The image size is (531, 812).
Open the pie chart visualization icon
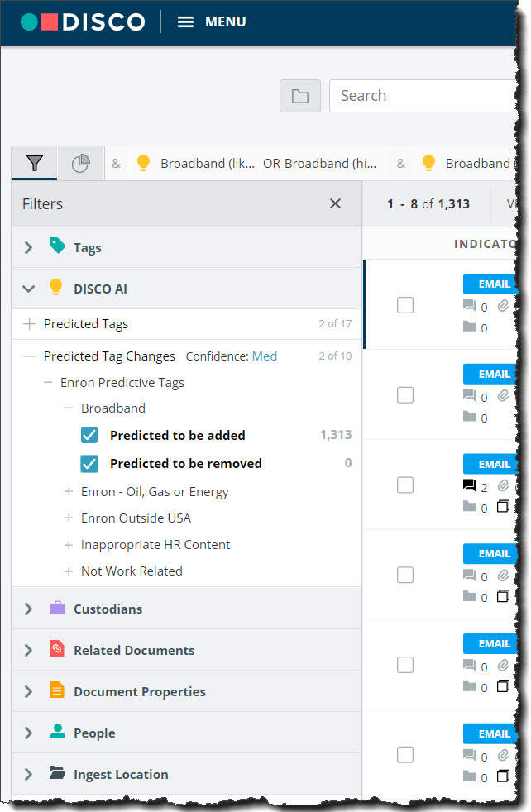(x=79, y=163)
